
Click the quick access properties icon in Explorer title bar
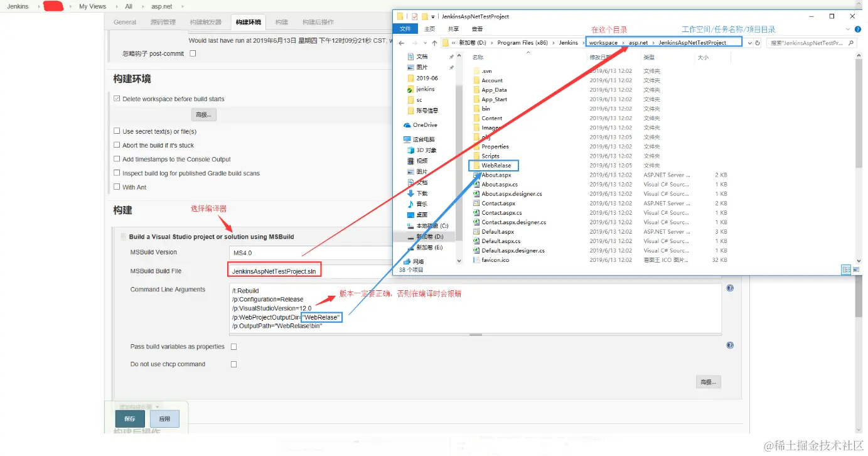(414, 16)
